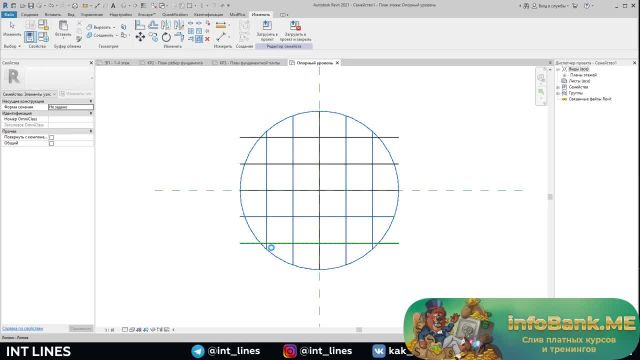Click the vertical scrollbar of the drawing area

550,197
